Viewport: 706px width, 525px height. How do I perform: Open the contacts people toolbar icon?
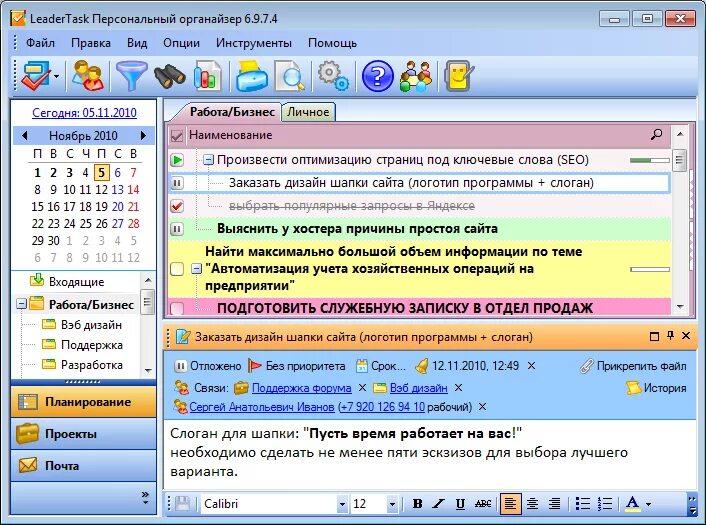pos(88,76)
